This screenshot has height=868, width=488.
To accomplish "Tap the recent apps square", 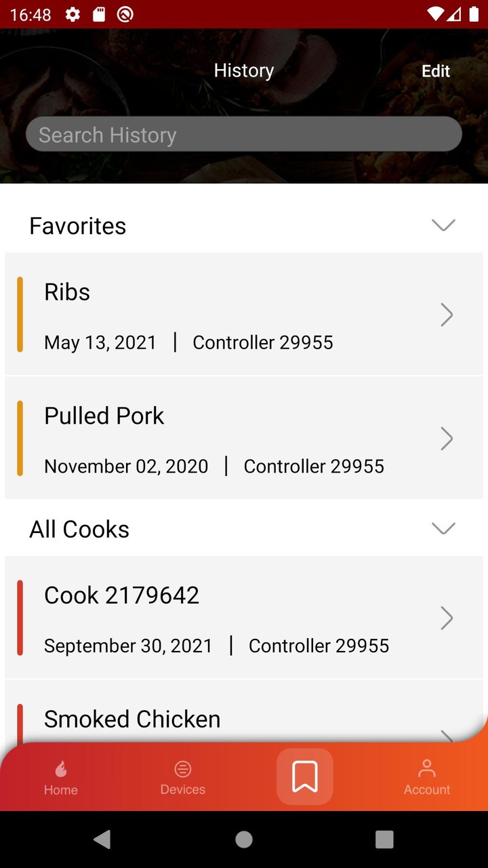I will (384, 840).
